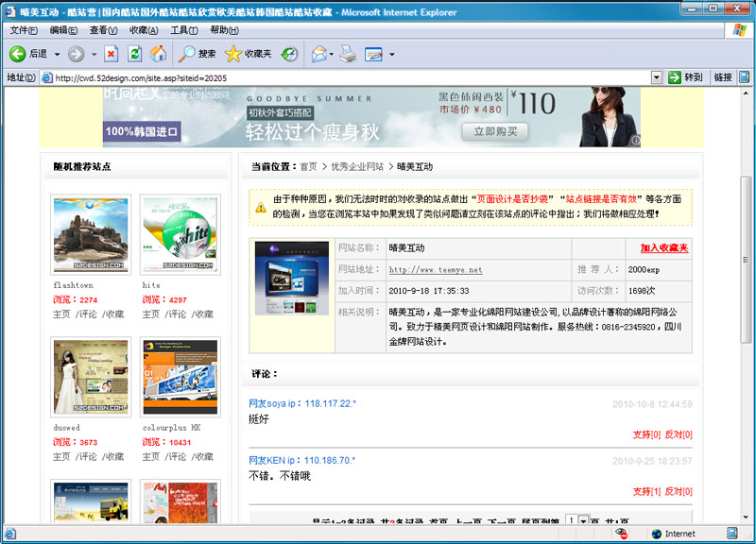Viewport: 756px width, 544px height.
Task: Open the 文件(F) menu
Action: (23, 30)
